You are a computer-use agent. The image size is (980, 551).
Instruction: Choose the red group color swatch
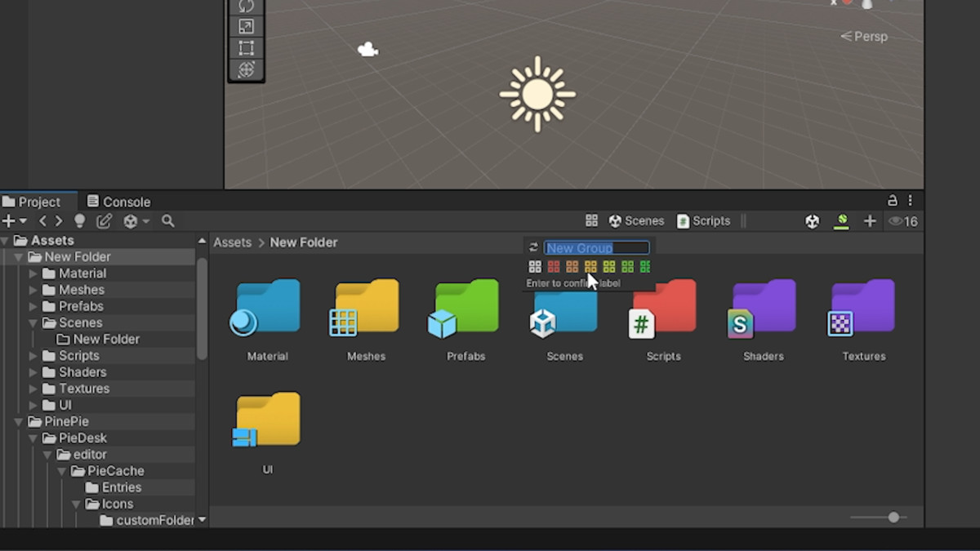coord(554,266)
